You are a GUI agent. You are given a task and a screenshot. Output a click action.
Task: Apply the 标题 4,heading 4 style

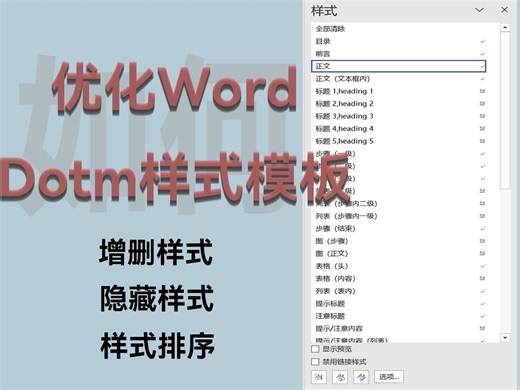click(399, 129)
